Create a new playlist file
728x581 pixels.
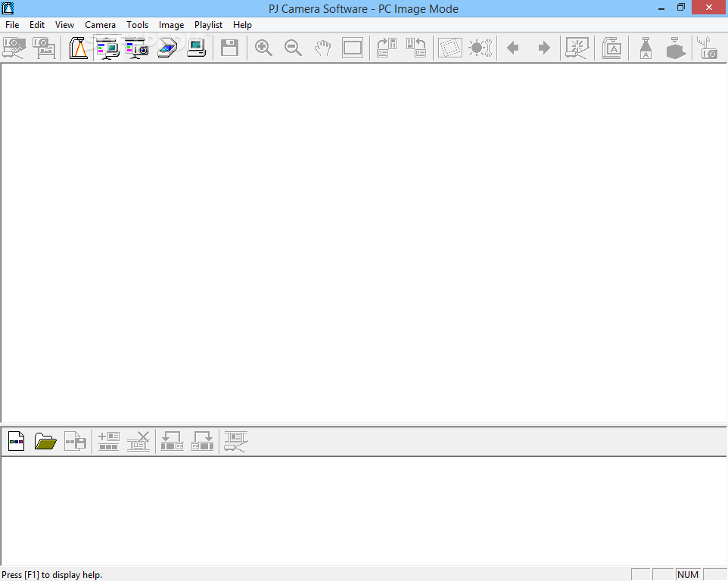tap(16, 441)
